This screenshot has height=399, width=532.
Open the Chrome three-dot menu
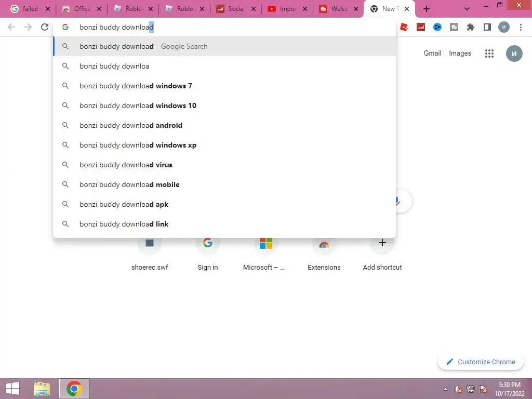[521, 27]
